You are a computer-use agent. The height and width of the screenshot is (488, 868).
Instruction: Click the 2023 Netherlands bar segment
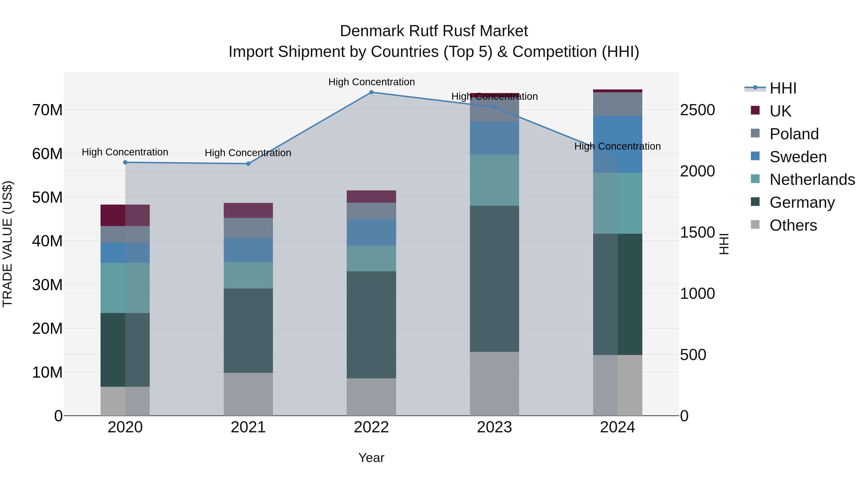494,180
